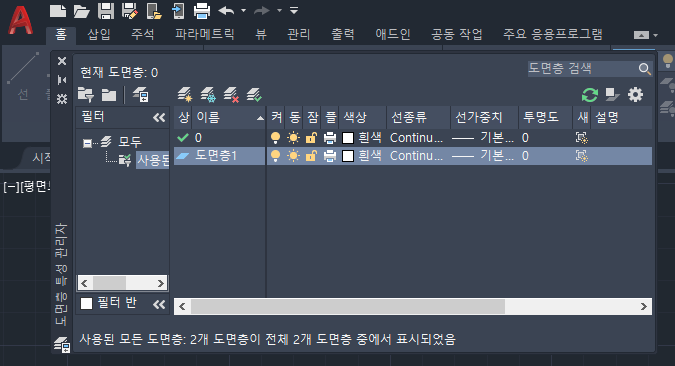Collapse the 모두 tree node
Image resolution: width=675 pixels, height=366 pixels.
click(x=87, y=143)
